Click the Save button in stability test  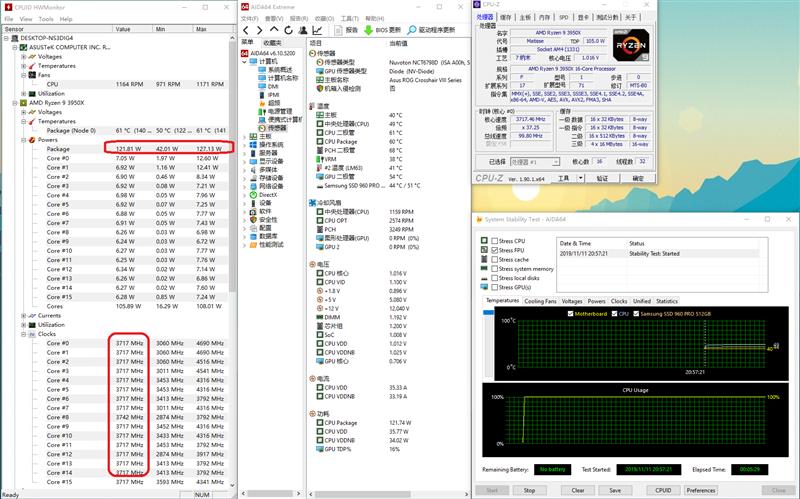(x=615, y=490)
